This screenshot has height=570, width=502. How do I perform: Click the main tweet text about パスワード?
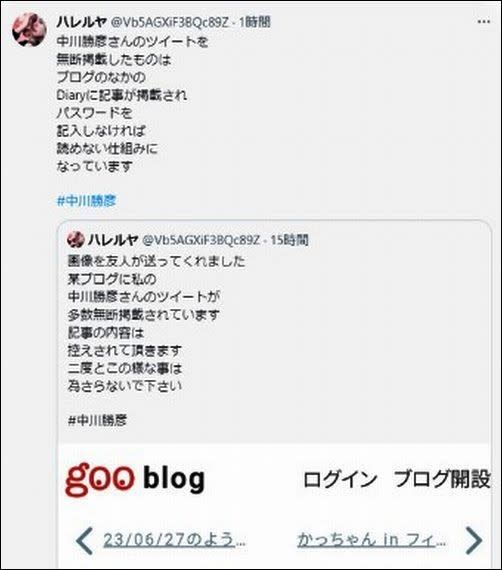pyautogui.click(x=95, y=113)
